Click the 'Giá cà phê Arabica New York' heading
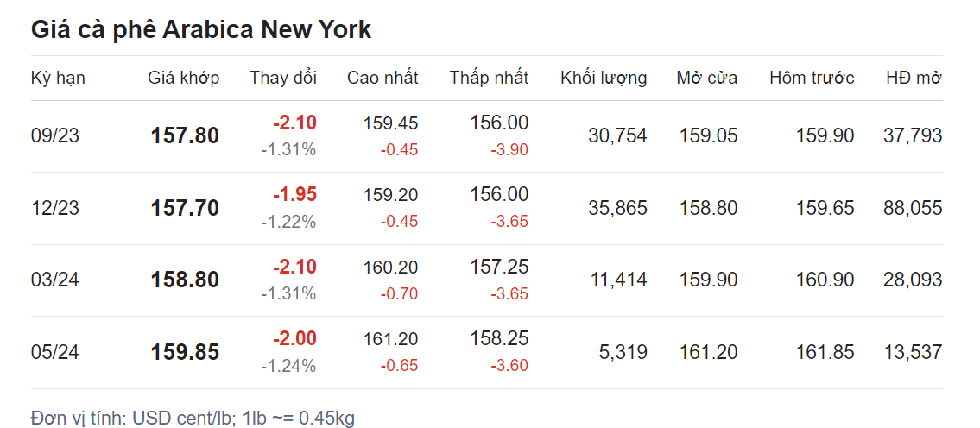Image resolution: width=980 pixels, height=428 pixels. pos(201,29)
